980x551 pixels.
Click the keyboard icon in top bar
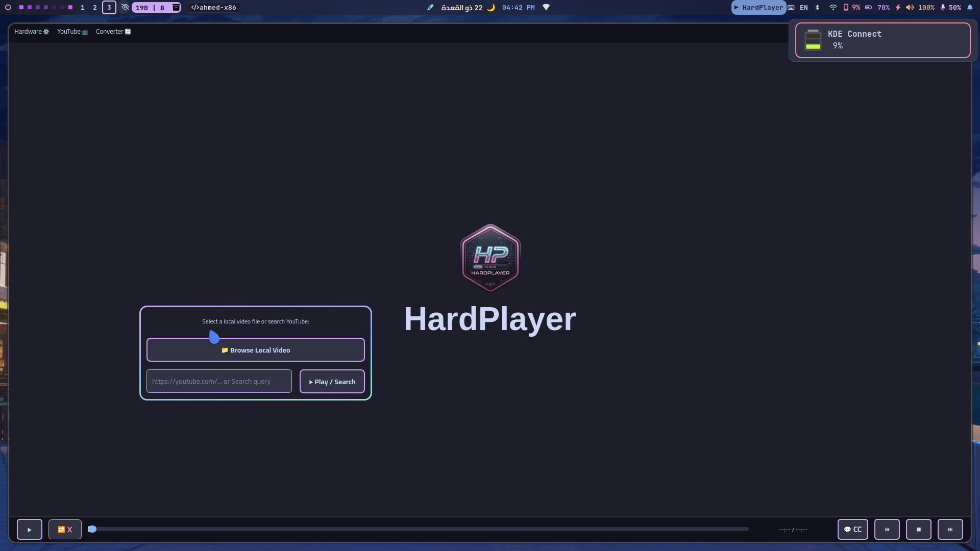(x=791, y=8)
